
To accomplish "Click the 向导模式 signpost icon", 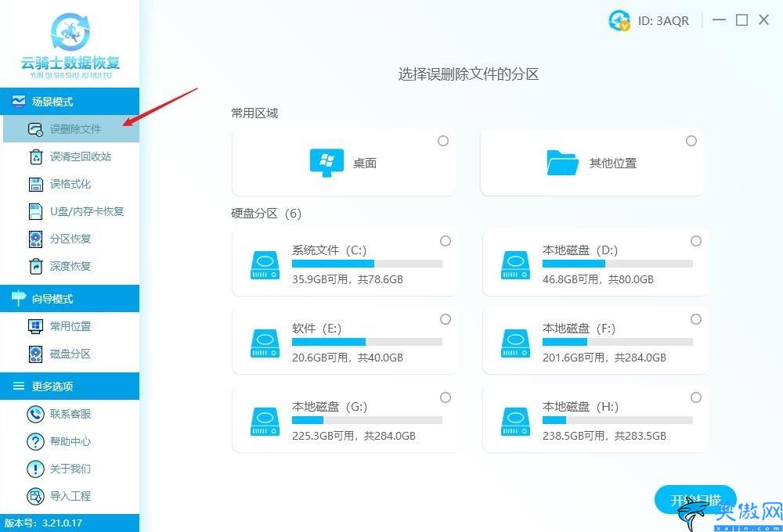I will (19, 298).
